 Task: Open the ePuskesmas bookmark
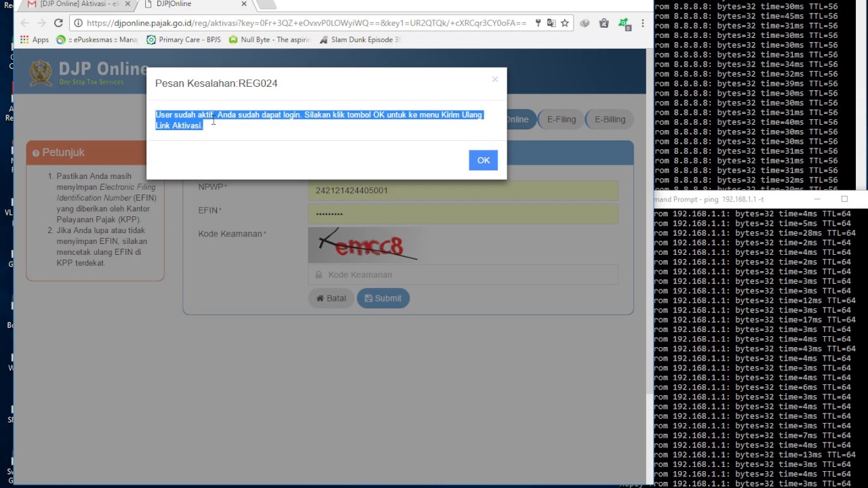click(x=97, y=39)
